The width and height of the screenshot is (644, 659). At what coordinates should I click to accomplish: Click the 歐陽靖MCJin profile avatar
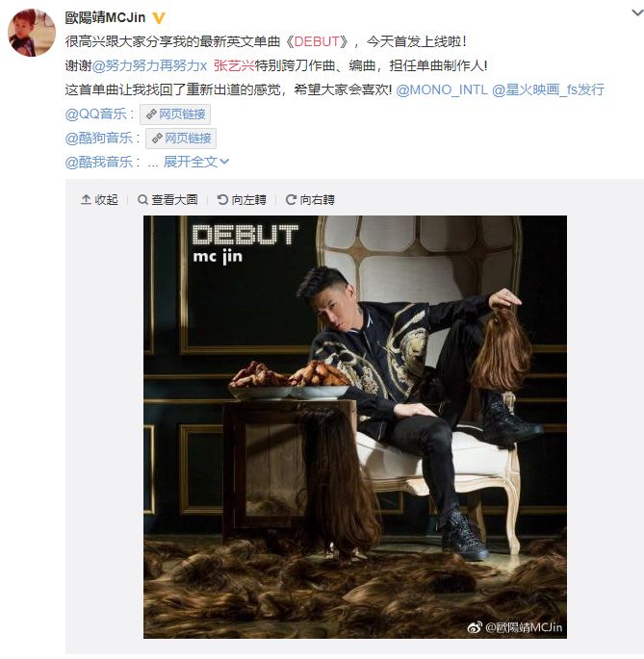(32, 33)
